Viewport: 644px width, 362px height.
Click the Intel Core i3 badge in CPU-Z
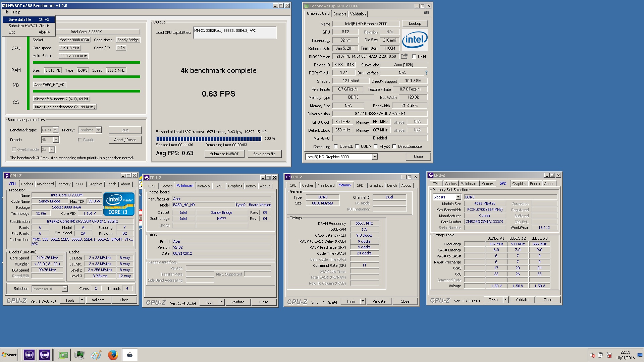tap(119, 204)
